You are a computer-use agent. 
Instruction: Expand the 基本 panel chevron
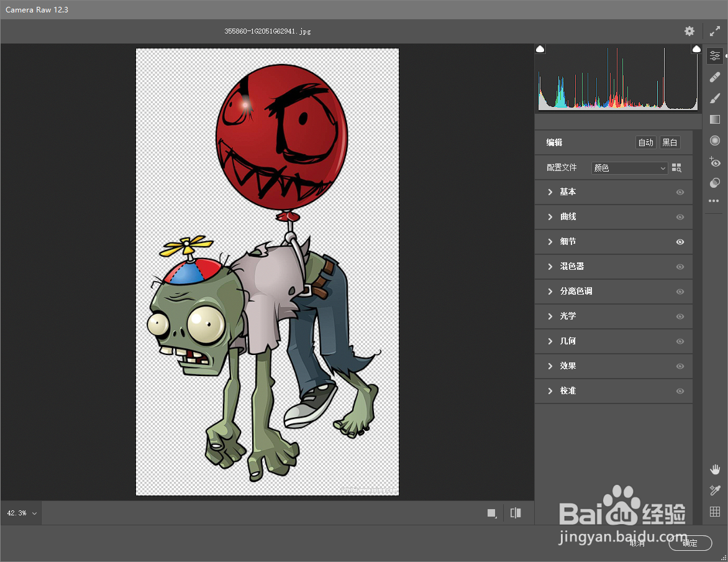(x=550, y=192)
